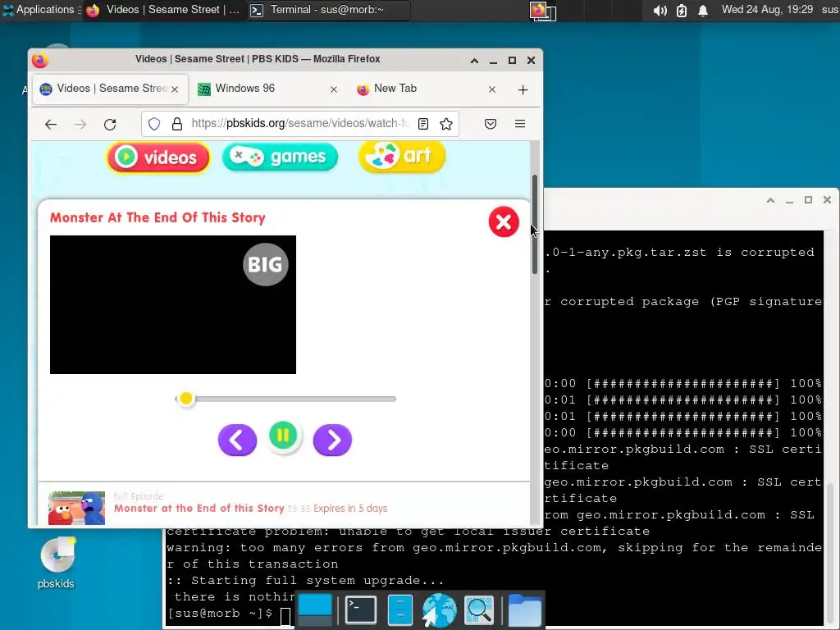Viewport: 840px width, 630px height.
Task: Open the Firefox hamburger menu
Action: click(519, 124)
